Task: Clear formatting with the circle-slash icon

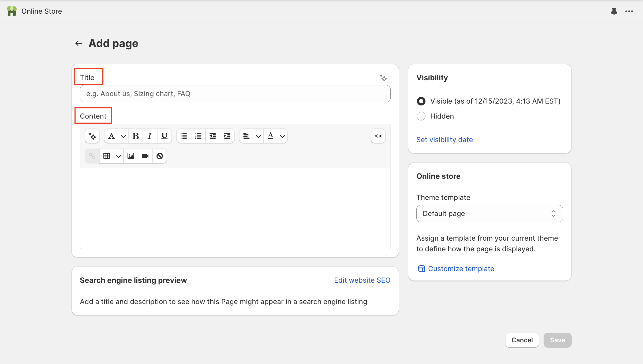Action: 160,156
